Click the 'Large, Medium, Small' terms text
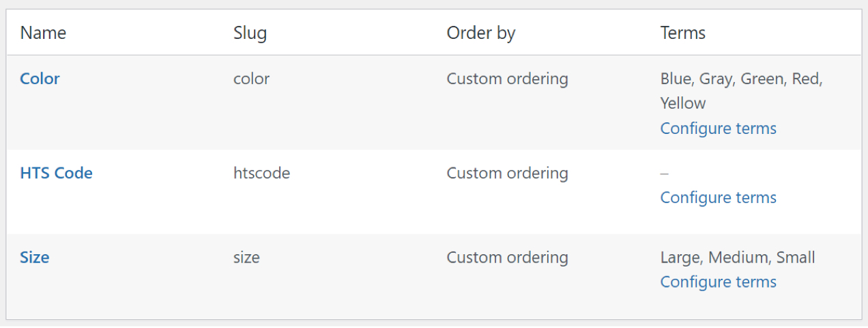The width and height of the screenshot is (868, 328). click(737, 258)
